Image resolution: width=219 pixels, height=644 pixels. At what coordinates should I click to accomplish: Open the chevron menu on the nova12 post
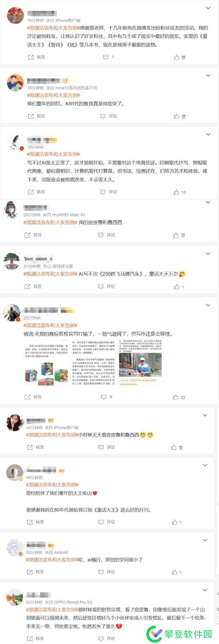pyautogui.click(x=208, y=75)
